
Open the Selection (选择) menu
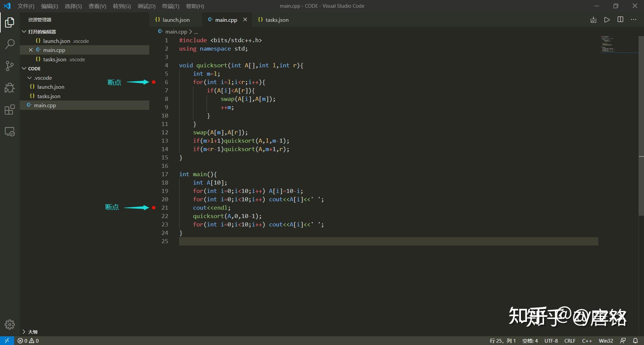click(x=73, y=6)
